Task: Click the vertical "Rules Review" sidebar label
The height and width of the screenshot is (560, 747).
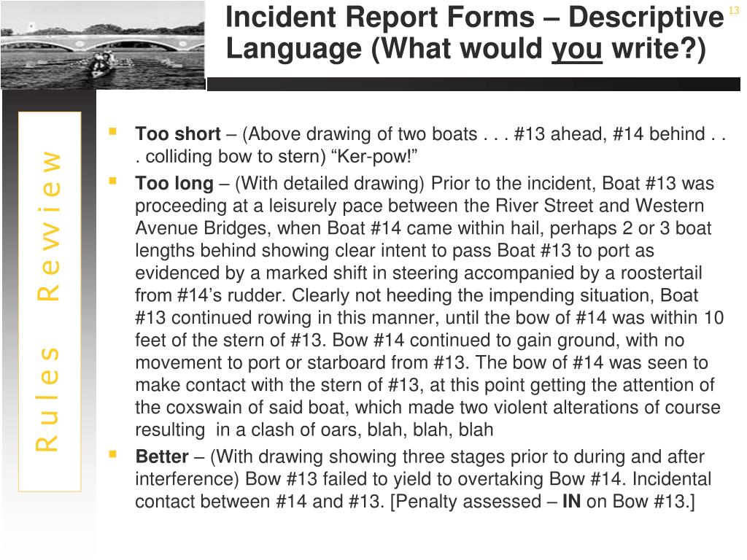Action: pyautogui.click(x=49, y=300)
